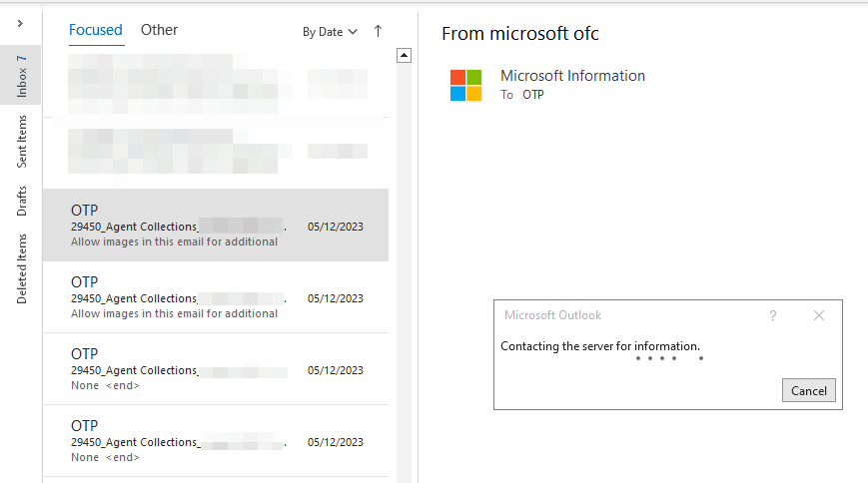Click the email subject From microsoft ofc
868x483 pixels.
coord(519,34)
